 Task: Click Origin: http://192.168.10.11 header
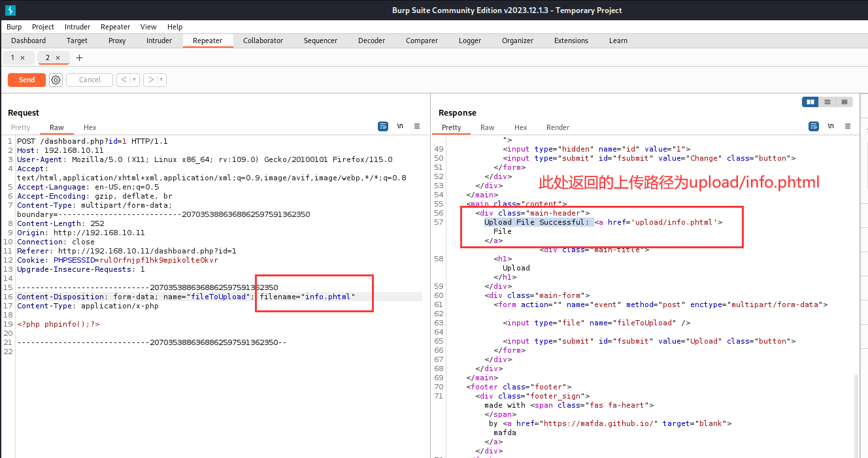click(x=81, y=233)
